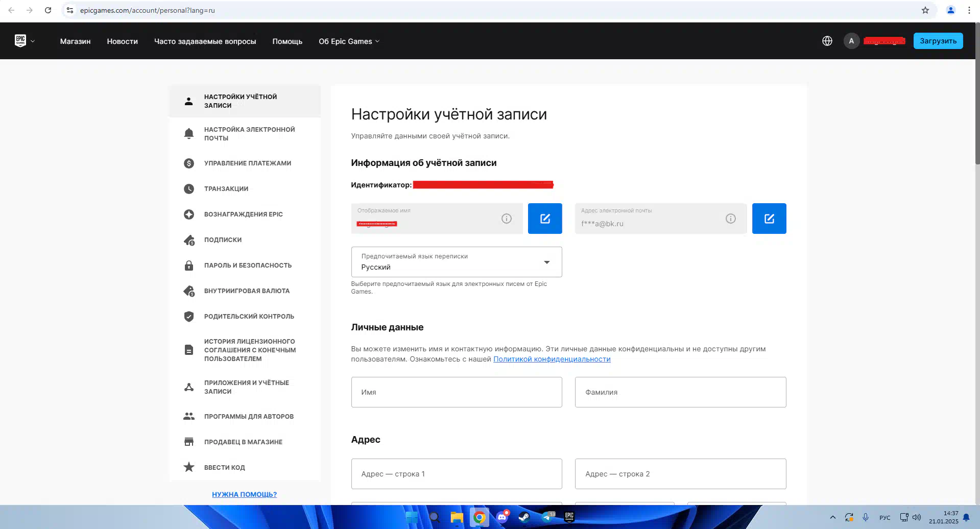Click the edit email address pencil button

[769, 219]
